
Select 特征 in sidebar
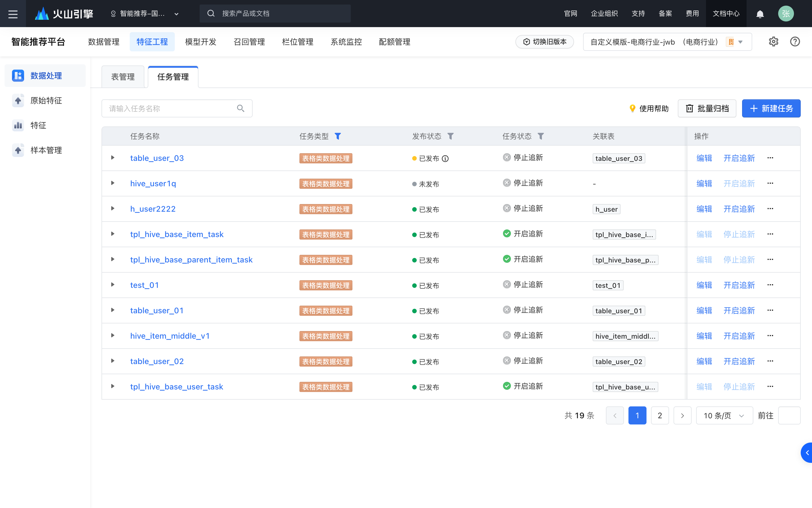coord(45,125)
